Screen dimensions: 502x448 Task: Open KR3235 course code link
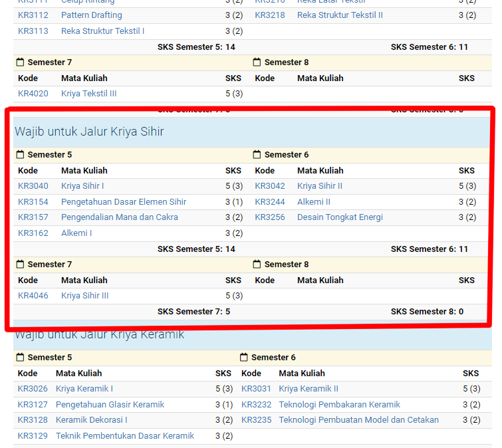click(x=256, y=419)
